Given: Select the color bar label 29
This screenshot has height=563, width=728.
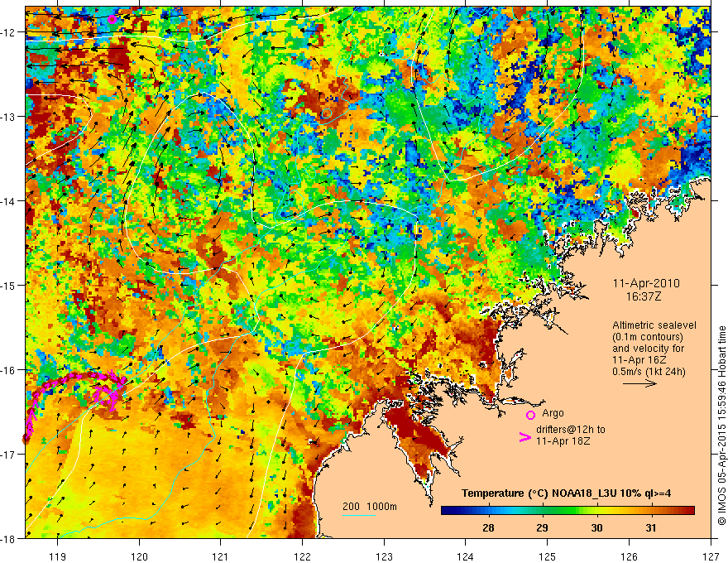Looking at the screenshot, I should [x=542, y=527].
